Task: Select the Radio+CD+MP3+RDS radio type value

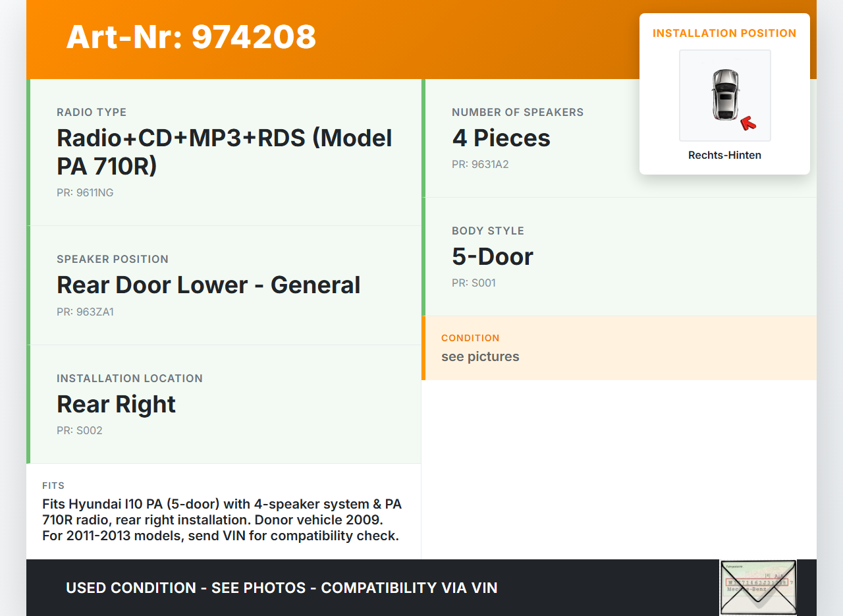Action: click(224, 152)
